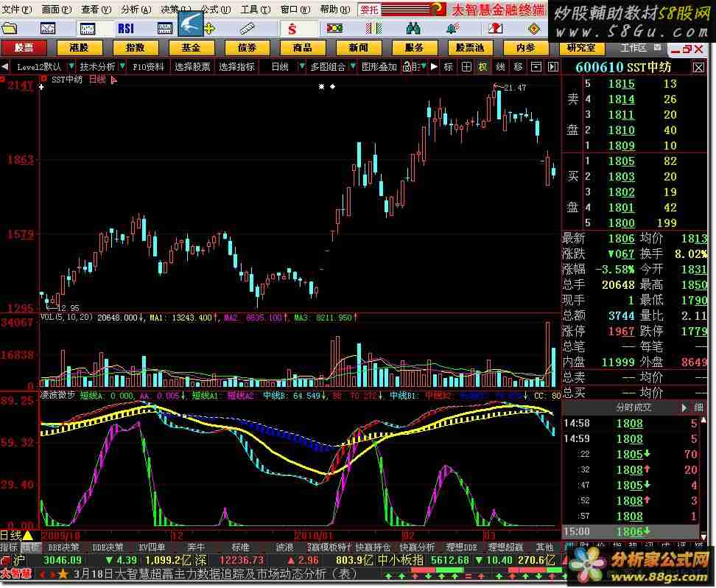Select the 牵牛 indicator tab
The height and width of the screenshot is (588, 716).
click(197, 547)
